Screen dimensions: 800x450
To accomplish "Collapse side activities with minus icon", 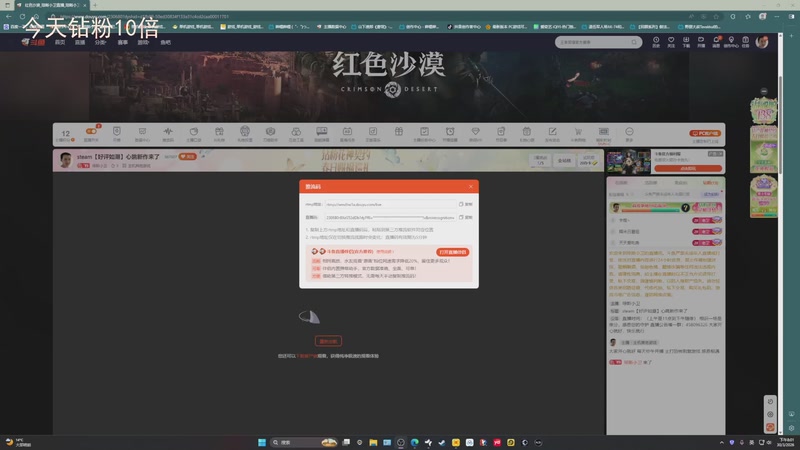I will pos(764,91).
